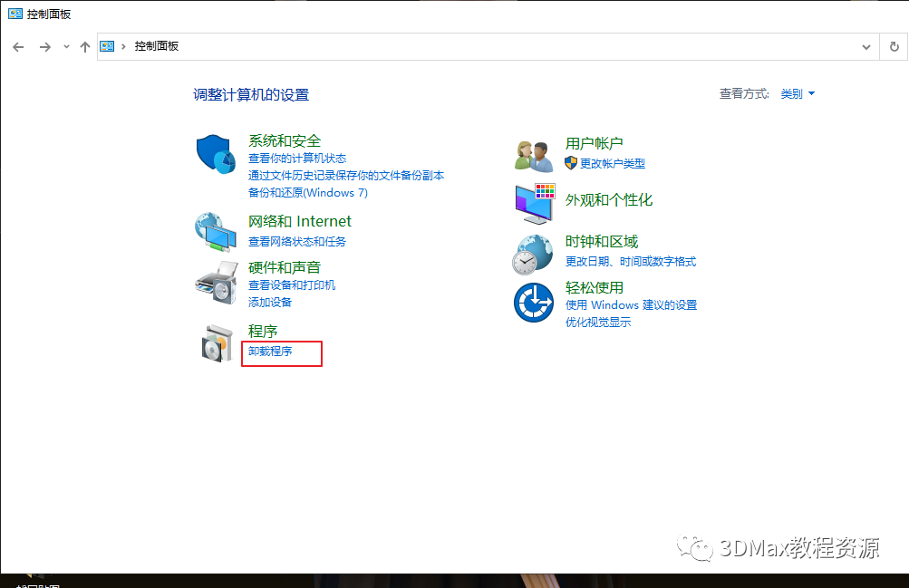This screenshot has height=588, width=909.
Task: Open 硬件和声音 category heading
Action: [x=284, y=267]
